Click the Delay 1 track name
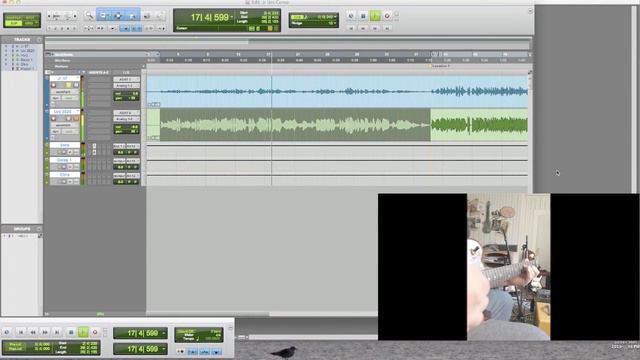640x360 pixels. tap(64, 160)
